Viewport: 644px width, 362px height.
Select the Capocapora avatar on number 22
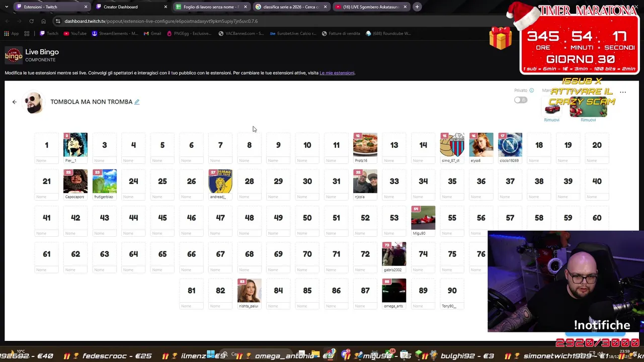[x=75, y=181]
